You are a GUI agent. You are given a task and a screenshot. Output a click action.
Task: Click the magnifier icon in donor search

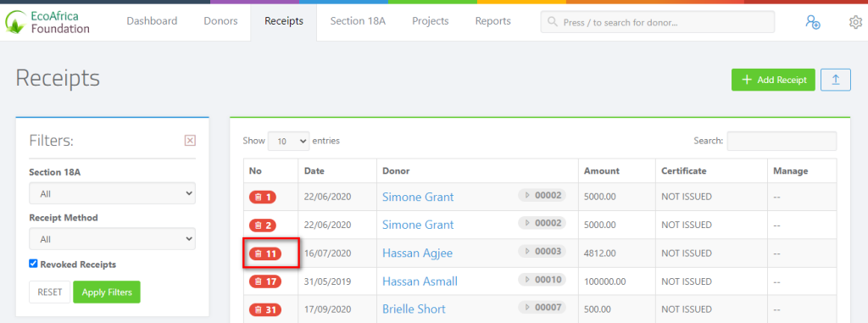point(552,22)
